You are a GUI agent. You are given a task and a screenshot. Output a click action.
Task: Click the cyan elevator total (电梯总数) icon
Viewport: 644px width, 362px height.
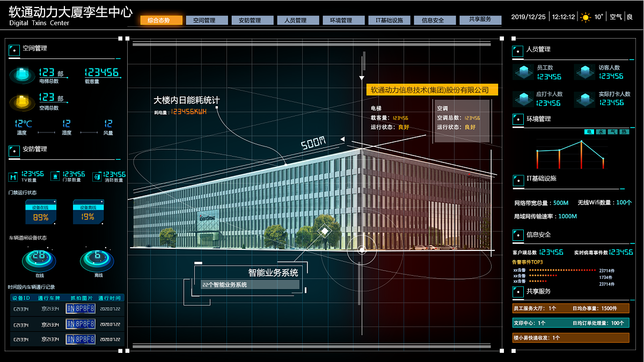(22, 76)
